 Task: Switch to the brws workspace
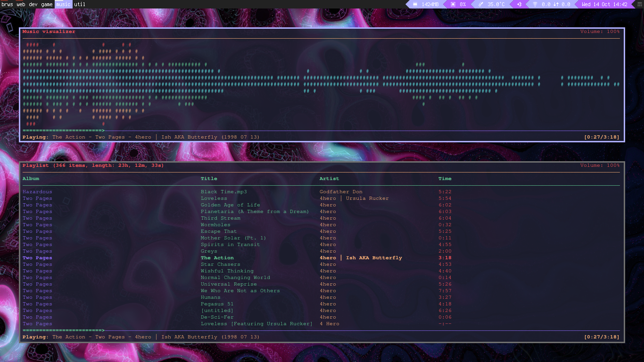[x=7, y=4]
